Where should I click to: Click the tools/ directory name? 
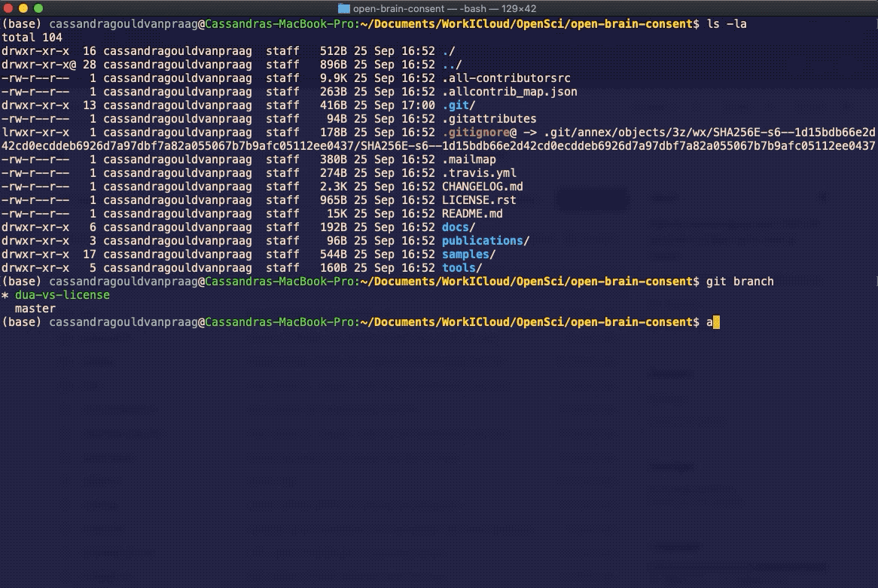coord(459,267)
